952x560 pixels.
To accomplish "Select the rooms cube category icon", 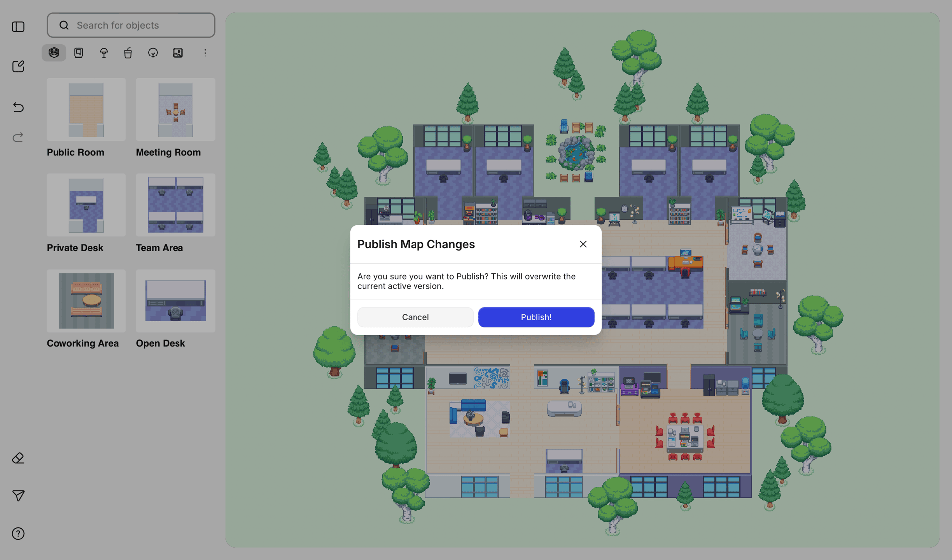I will pos(54,53).
